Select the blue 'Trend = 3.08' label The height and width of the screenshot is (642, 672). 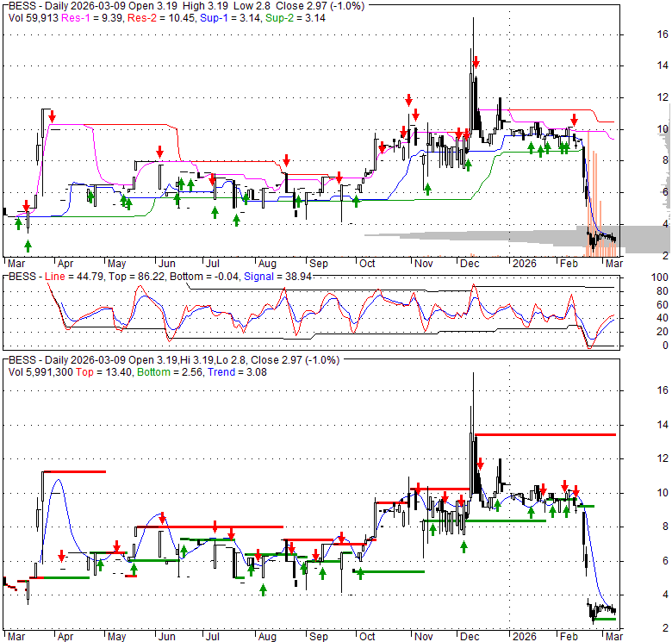(x=237, y=372)
